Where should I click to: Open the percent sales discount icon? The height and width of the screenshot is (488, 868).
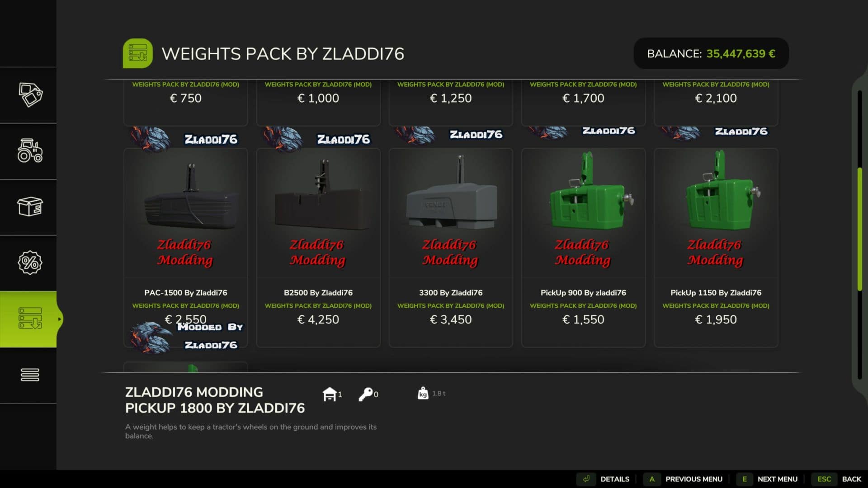tap(30, 263)
